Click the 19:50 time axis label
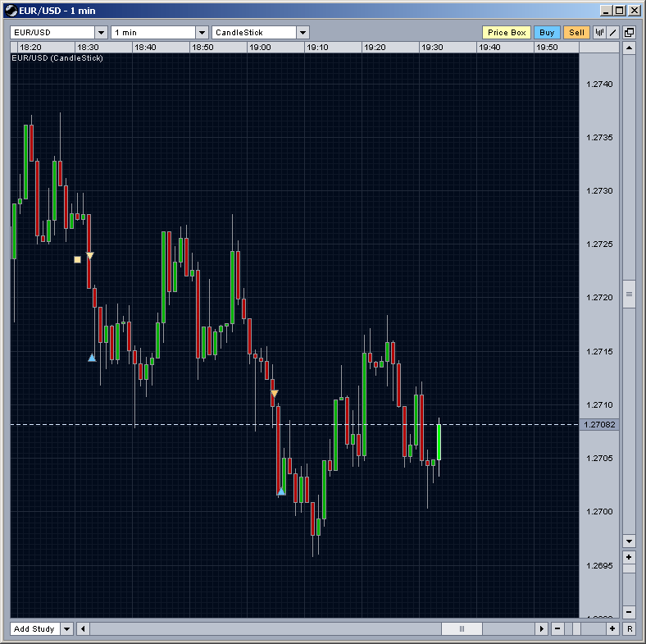Viewport: 646px width, 644px height. [547, 47]
